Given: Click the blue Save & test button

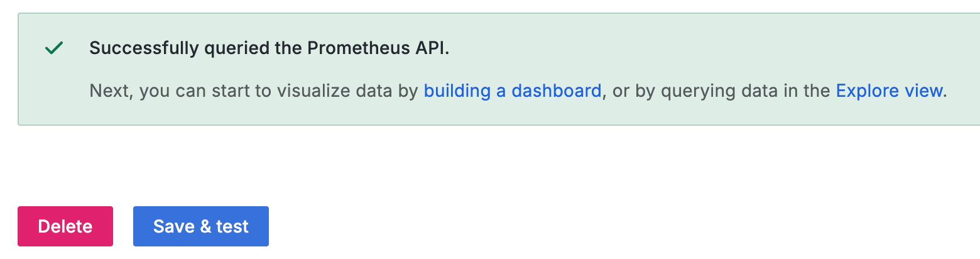Looking at the screenshot, I should point(201,226).
